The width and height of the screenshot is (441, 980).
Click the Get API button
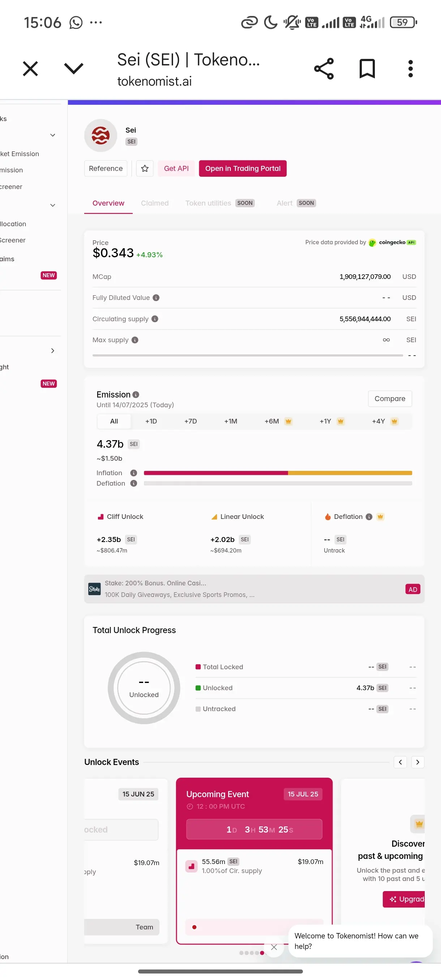click(x=176, y=168)
